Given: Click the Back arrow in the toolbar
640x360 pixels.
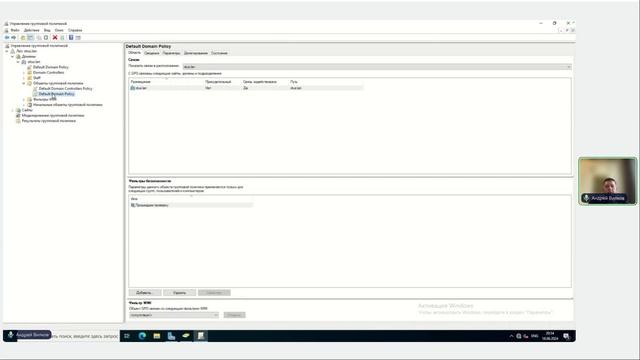Looking at the screenshot, I should coord(7,38).
